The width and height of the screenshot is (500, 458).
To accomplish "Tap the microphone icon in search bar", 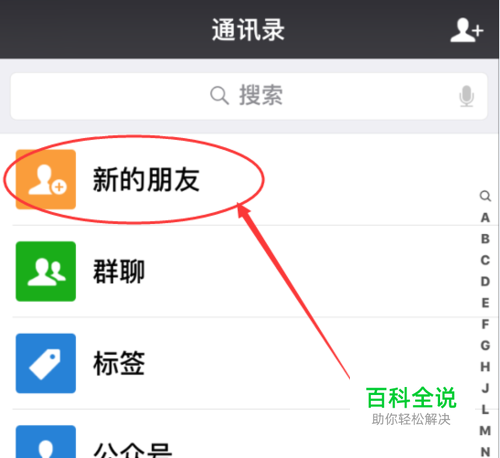I will pos(466,96).
